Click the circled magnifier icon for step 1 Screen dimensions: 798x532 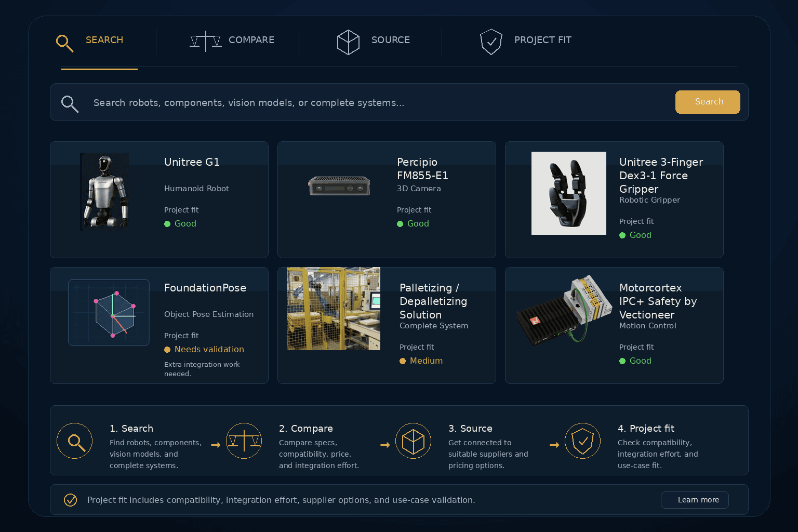click(75, 441)
